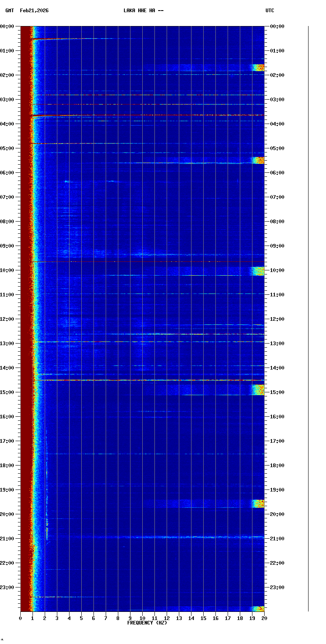Click the 06:00 label on right UTC axis
The height and width of the screenshot is (644, 326).
pyautogui.click(x=277, y=173)
